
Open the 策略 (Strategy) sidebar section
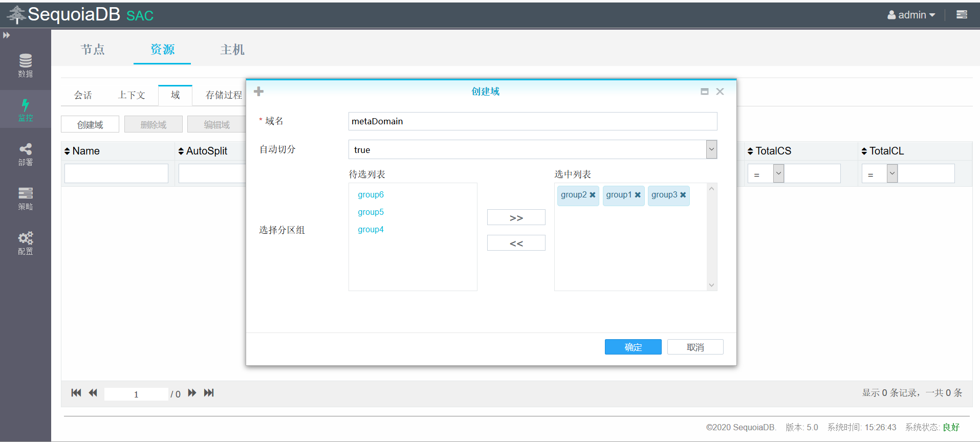[25, 198]
